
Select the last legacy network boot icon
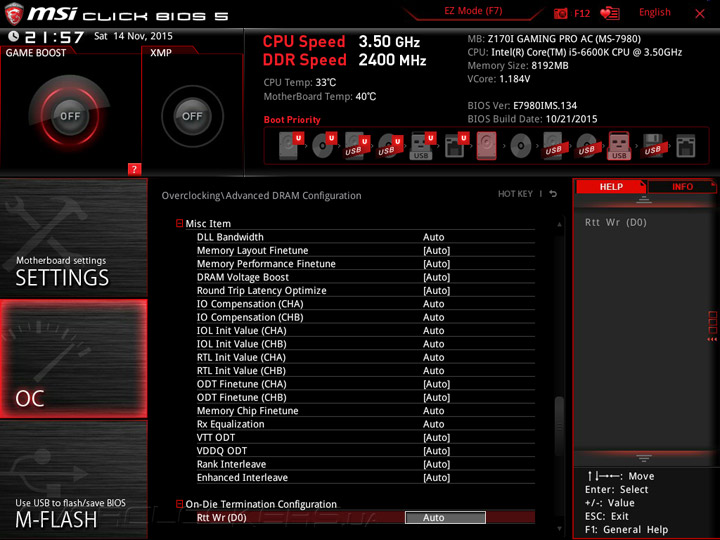686,146
